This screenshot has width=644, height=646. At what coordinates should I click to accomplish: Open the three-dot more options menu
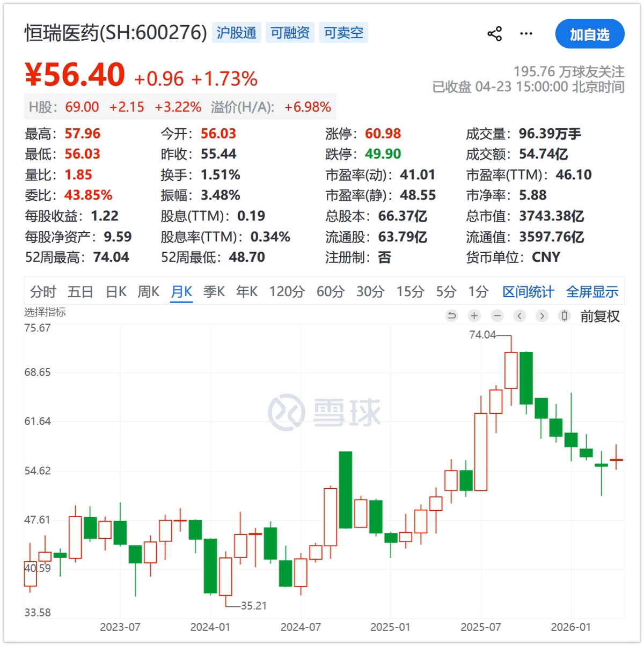[x=526, y=34]
